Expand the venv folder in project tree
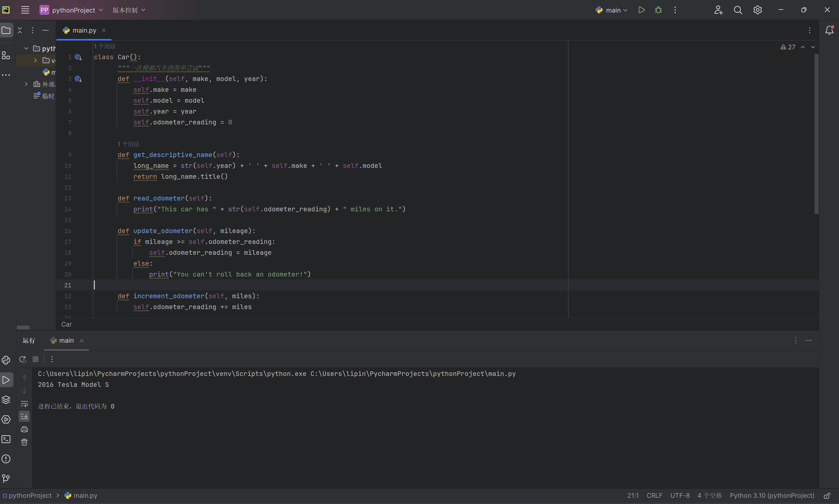The width and height of the screenshot is (839, 504). pyautogui.click(x=35, y=60)
